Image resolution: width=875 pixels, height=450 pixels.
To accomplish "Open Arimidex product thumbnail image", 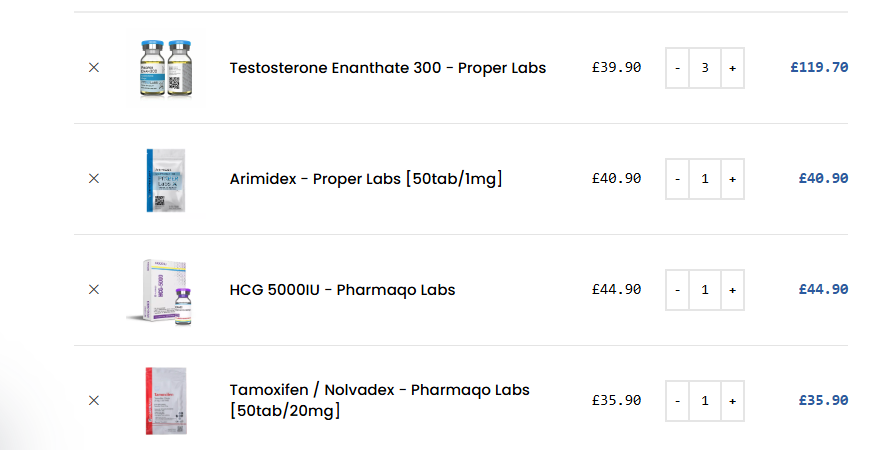I will (x=166, y=179).
